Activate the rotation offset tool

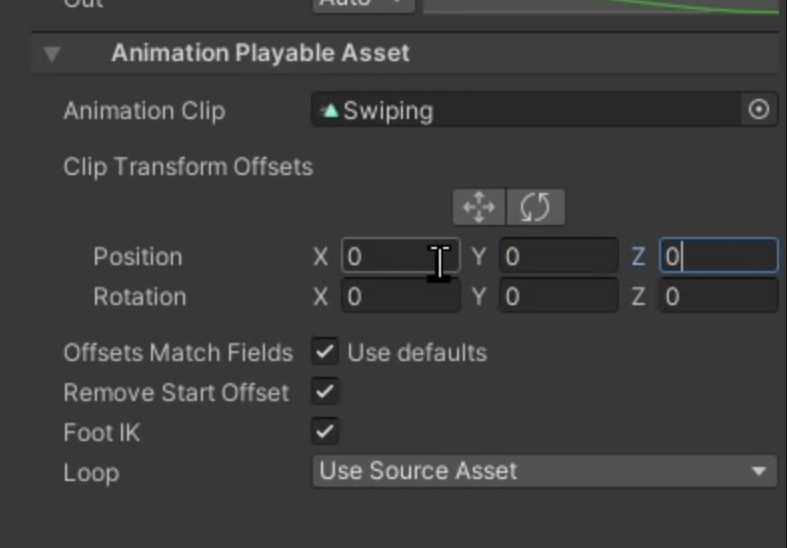(x=536, y=208)
